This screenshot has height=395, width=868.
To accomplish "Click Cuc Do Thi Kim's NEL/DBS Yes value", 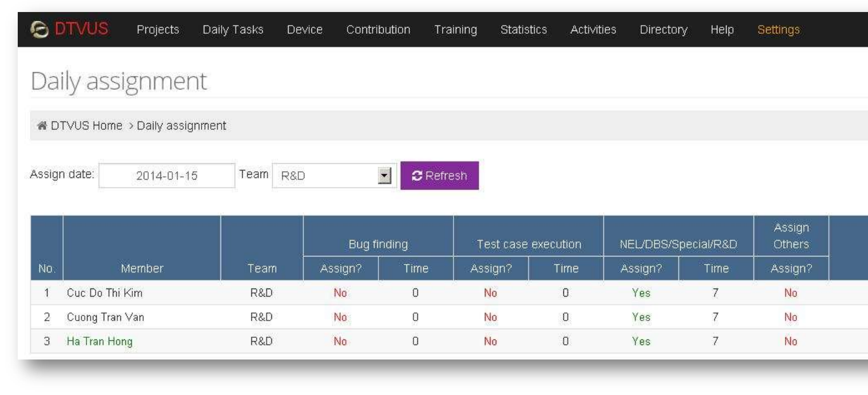I will point(641,293).
